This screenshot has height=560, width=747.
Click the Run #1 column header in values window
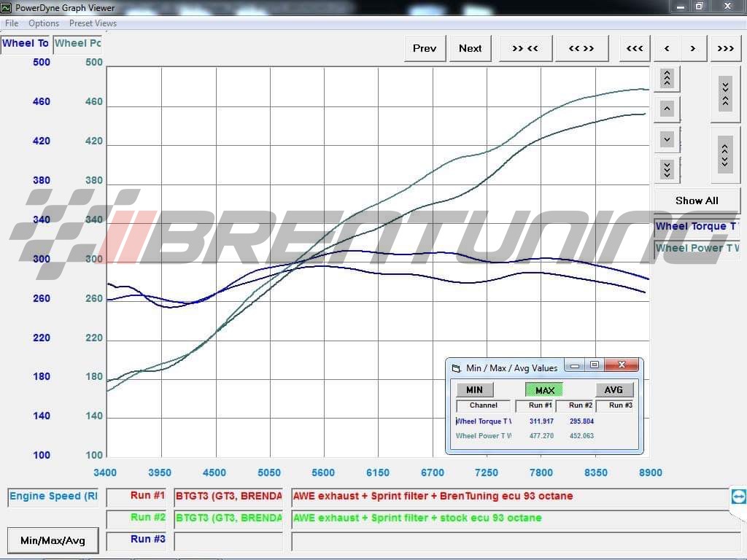(535, 405)
